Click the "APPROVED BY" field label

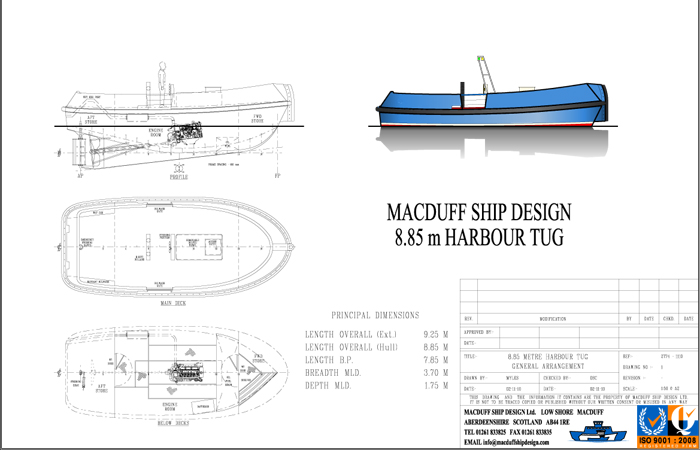point(478,332)
